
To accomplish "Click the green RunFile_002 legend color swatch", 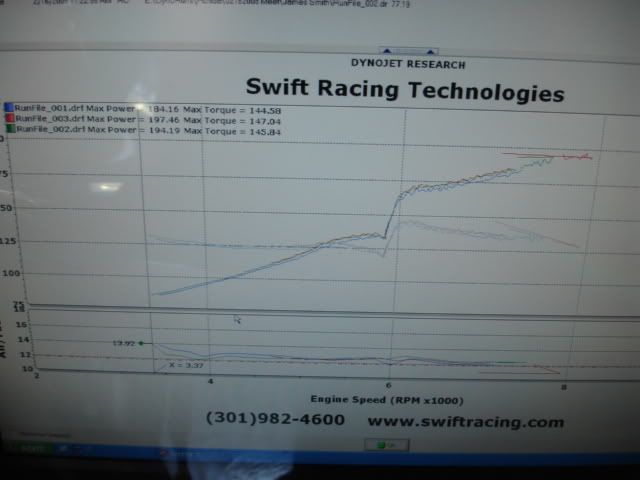I will coord(11,129).
